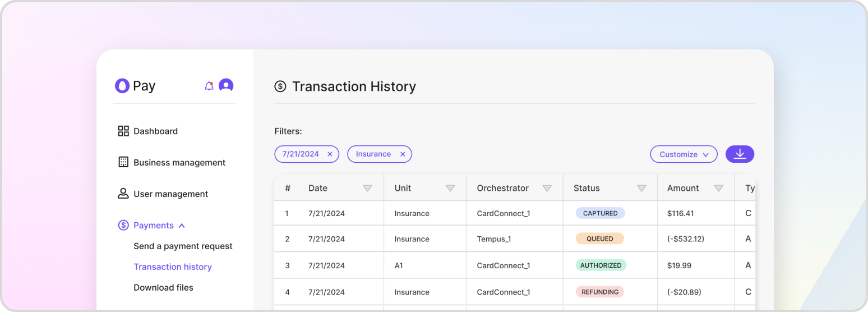Viewport: 868px width, 312px height.
Task: Open Business management page
Action: [179, 163]
